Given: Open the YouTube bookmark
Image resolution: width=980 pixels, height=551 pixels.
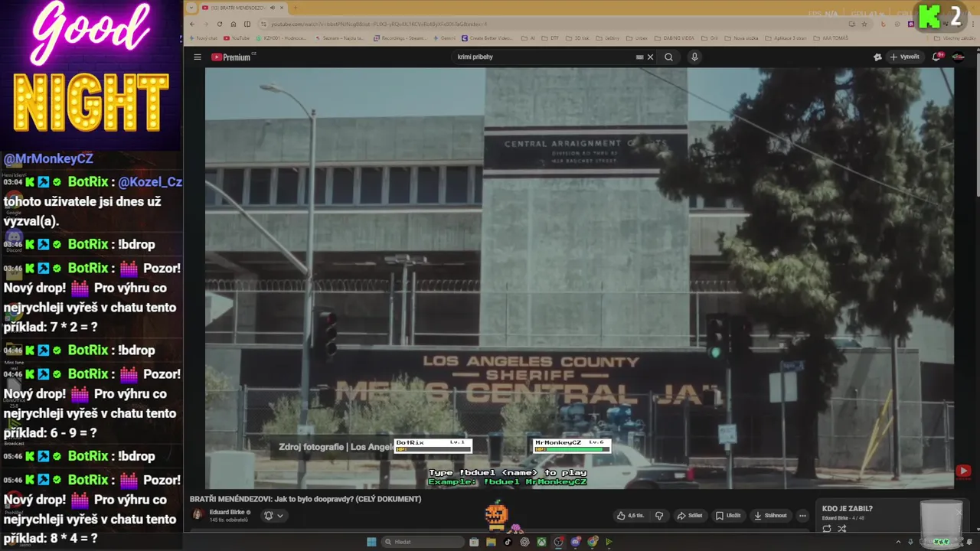Looking at the screenshot, I should tap(236, 37).
